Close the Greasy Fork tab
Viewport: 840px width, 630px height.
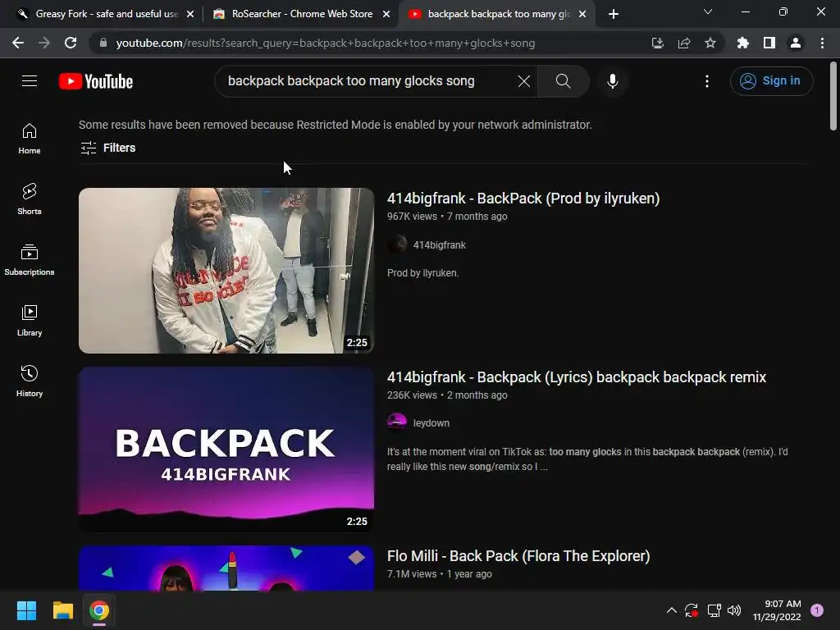(190, 14)
